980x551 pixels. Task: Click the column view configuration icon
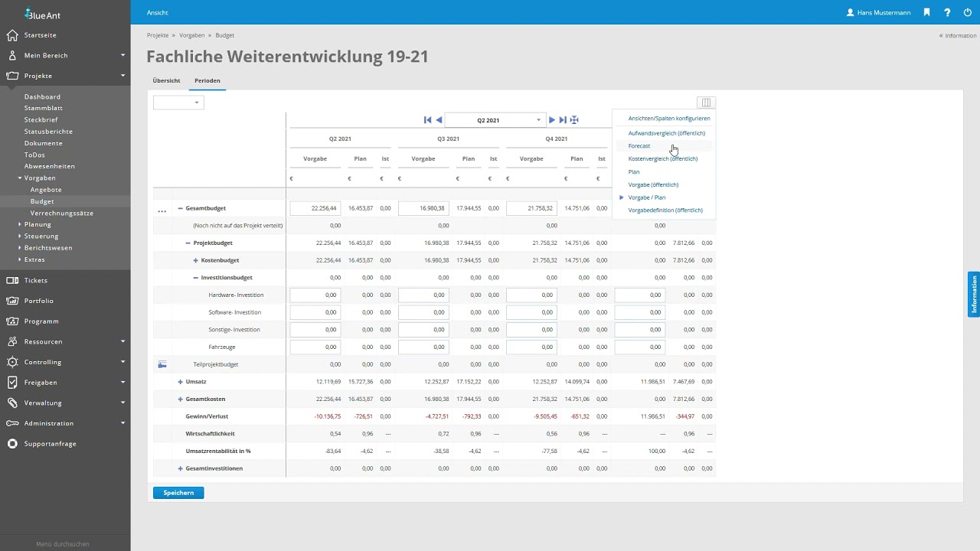click(706, 103)
